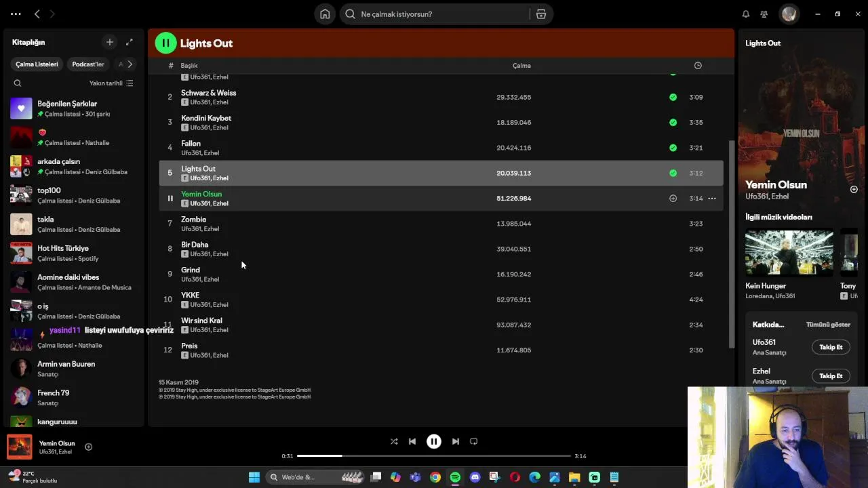Open Windows Start button
Screen dimensions: 868x488
click(x=254, y=477)
